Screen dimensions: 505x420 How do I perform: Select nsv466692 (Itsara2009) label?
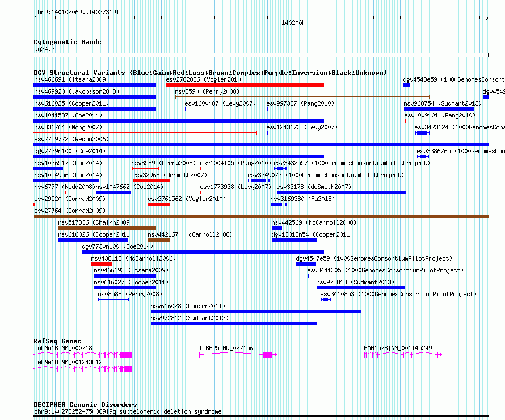tap(131, 270)
